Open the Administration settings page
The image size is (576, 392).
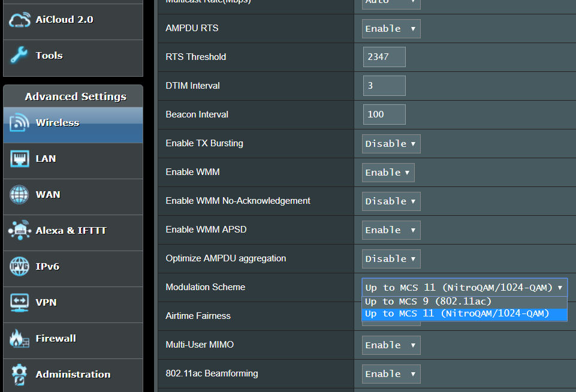coord(73,375)
